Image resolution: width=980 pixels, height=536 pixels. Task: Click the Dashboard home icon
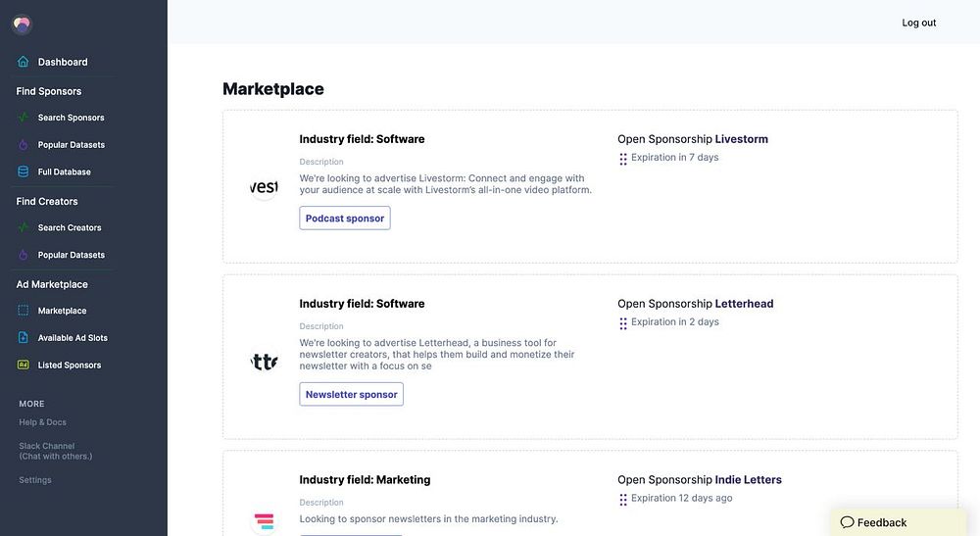(x=24, y=61)
